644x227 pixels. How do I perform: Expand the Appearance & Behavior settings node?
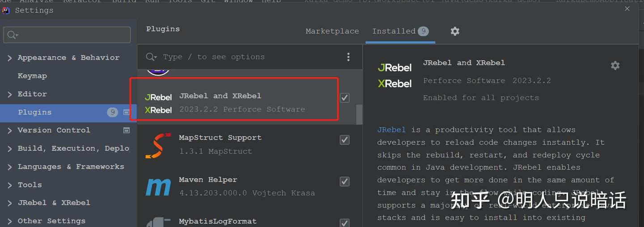pyautogui.click(x=10, y=58)
